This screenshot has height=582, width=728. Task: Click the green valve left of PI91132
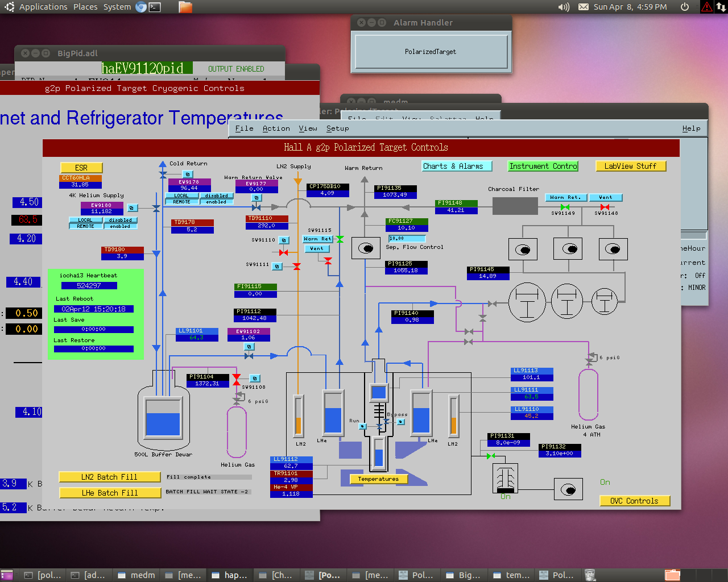[491, 456]
